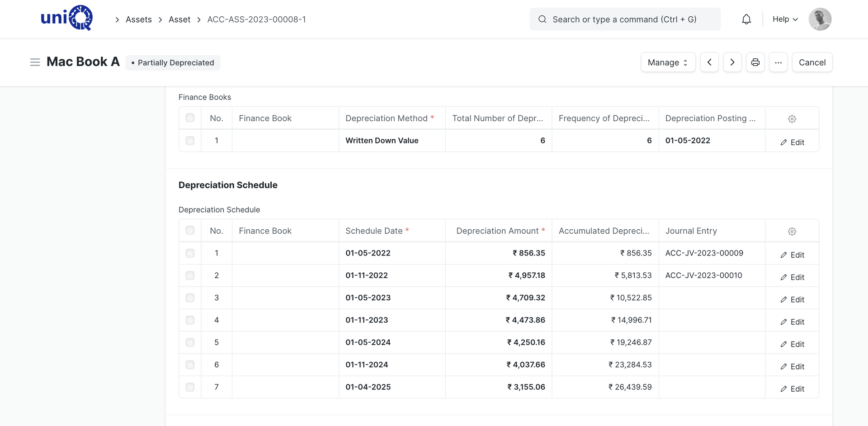This screenshot has width=868, height=426.
Task: Open the Manage dropdown
Action: pyautogui.click(x=668, y=62)
